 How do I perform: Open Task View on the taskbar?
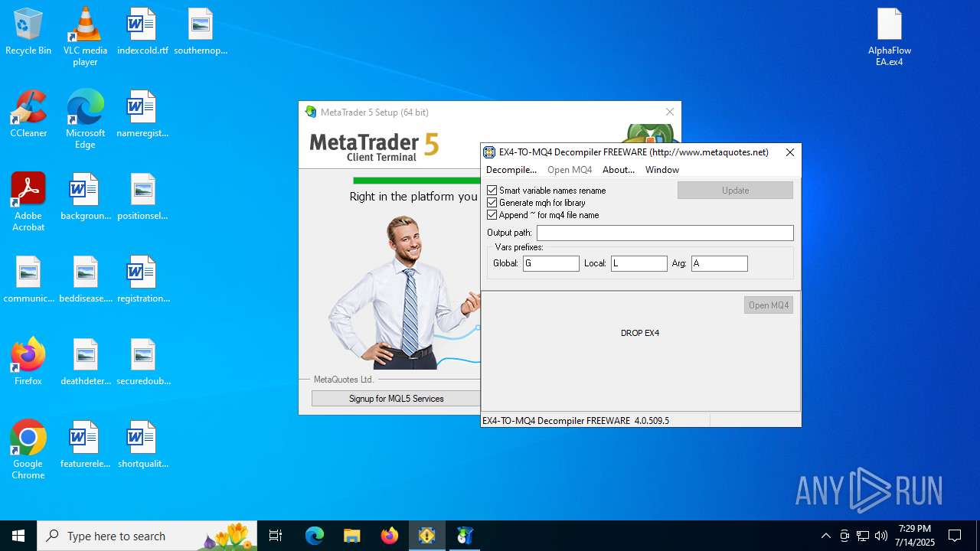point(276,536)
